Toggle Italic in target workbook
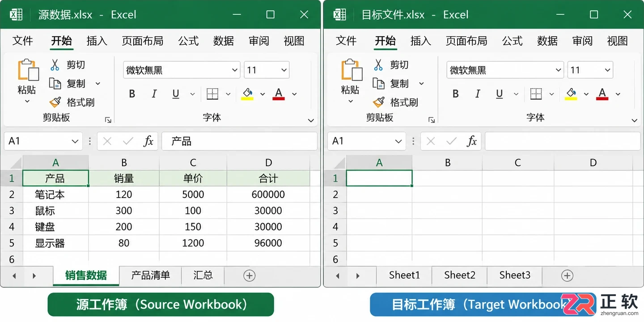Viewport: 644px width, 322px height. 478,94
